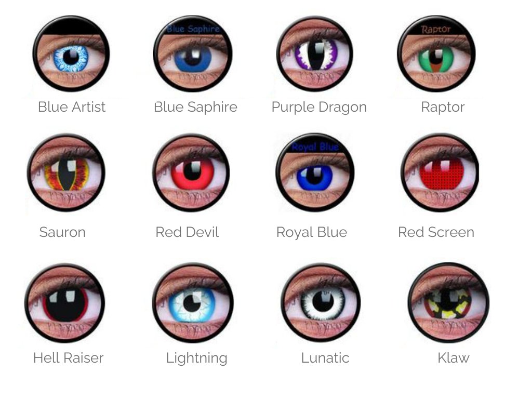The height and width of the screenshot is (399, 532).
Task: Click the Klaw caption text
Action: tap(453, 358)
